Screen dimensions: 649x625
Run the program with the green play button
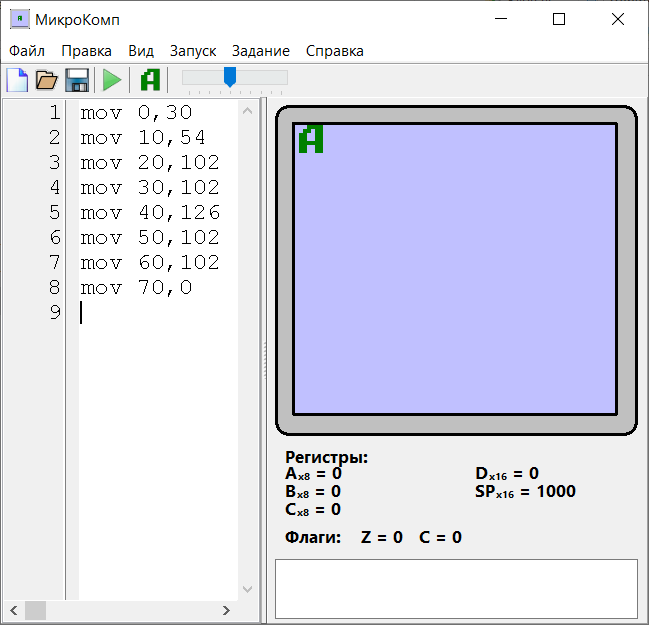point(112,80)
